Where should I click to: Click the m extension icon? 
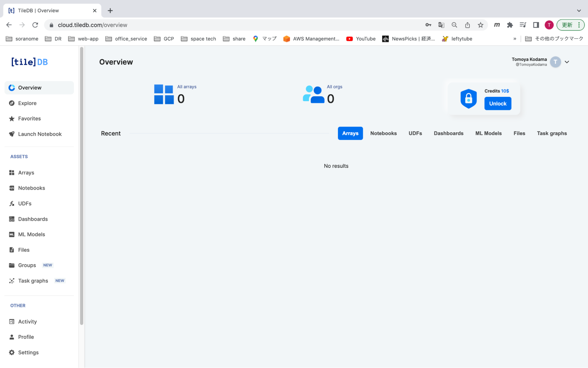pos(497,25)
